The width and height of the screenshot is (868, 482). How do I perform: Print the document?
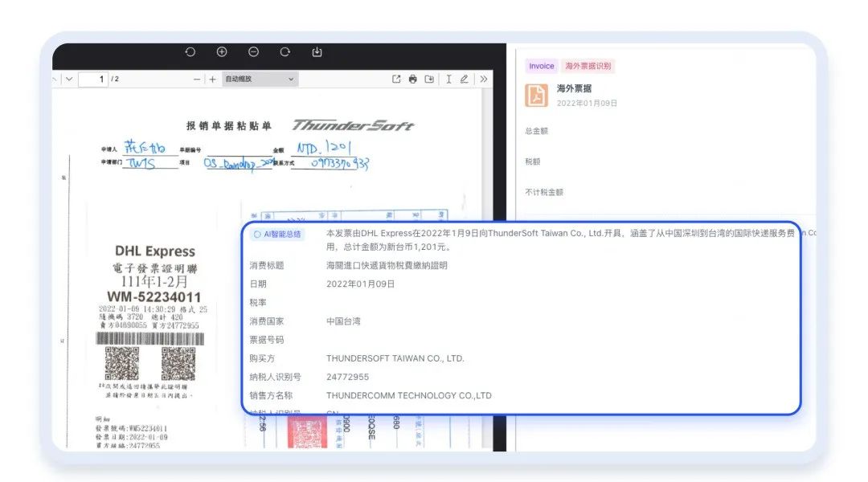[412, 80]
